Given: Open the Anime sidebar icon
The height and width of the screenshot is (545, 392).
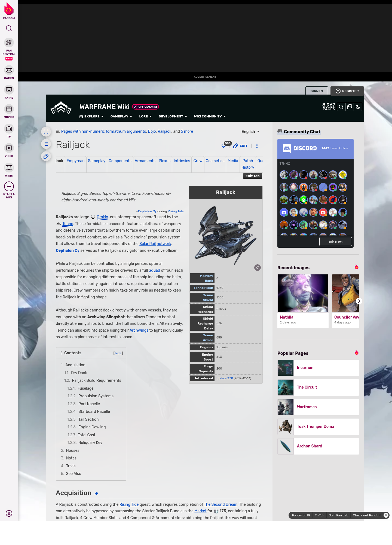Looking at the screenshot, I should (x=9, y=90).
